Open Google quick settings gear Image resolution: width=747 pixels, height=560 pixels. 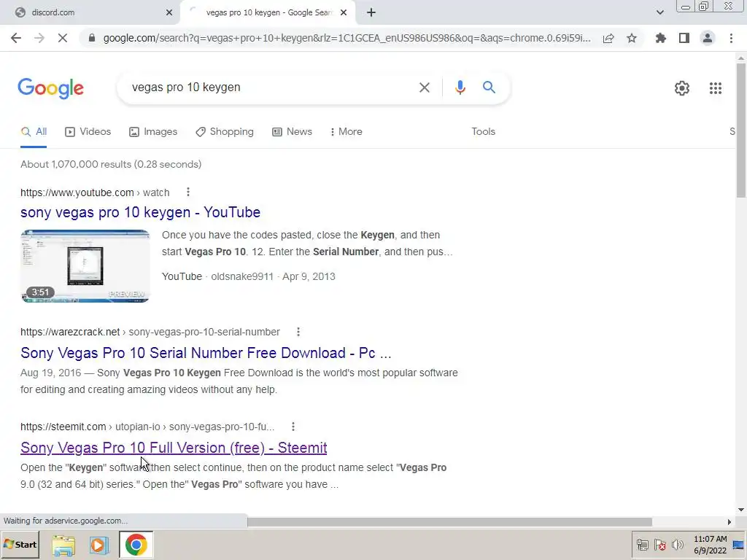(x=682, y=88)
